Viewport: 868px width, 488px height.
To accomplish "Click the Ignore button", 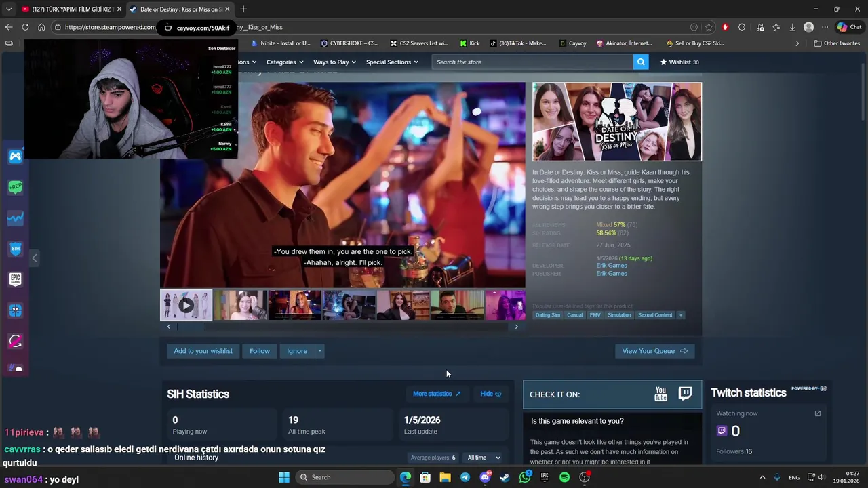I will point(297,351).
